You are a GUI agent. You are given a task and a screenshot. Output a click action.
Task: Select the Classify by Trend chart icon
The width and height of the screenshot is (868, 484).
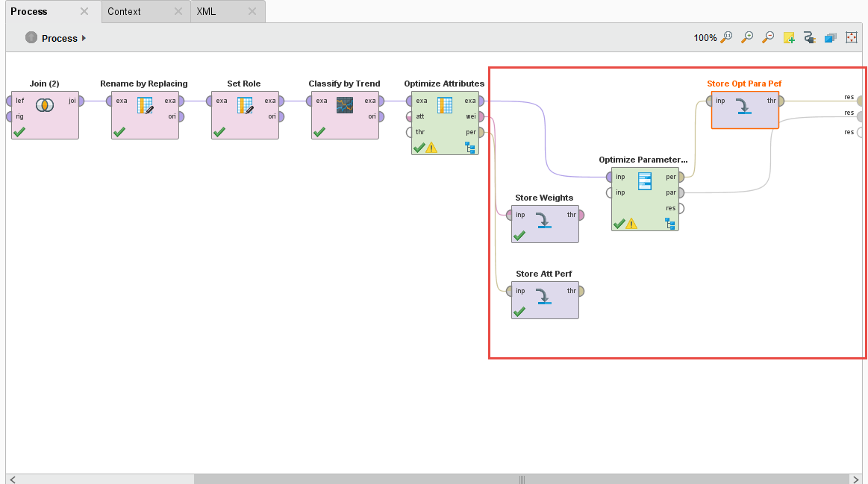(345, 105)
